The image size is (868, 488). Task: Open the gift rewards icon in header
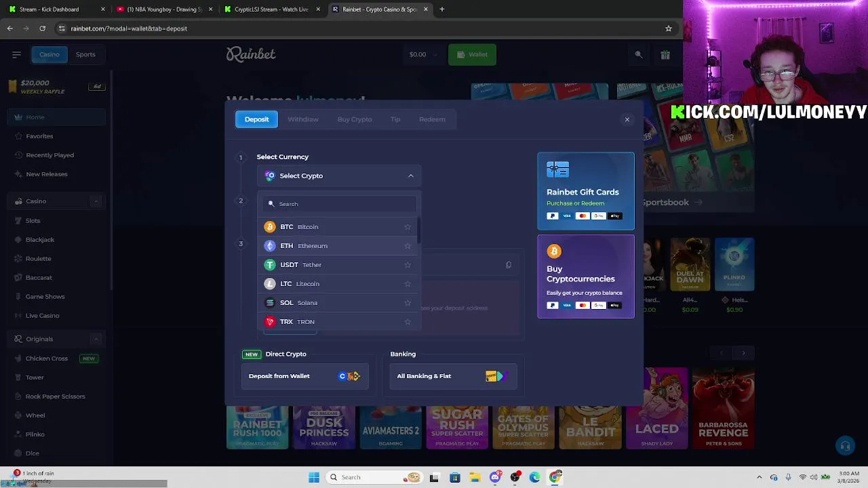[x=665, y=54]
